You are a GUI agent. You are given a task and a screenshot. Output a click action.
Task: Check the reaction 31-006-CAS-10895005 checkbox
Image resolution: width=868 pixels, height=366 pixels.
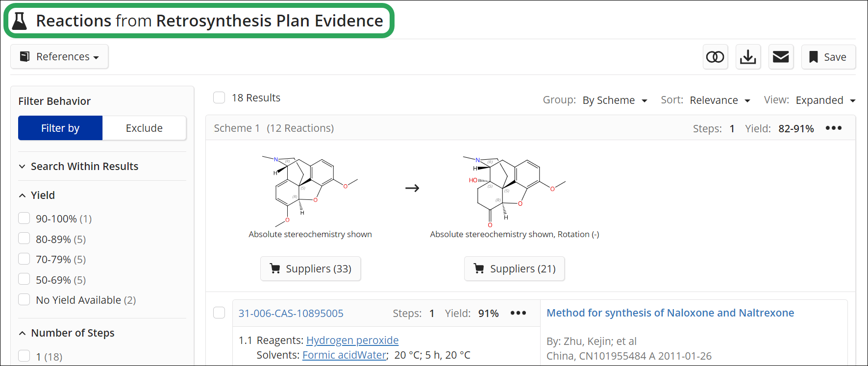(219, 313)
